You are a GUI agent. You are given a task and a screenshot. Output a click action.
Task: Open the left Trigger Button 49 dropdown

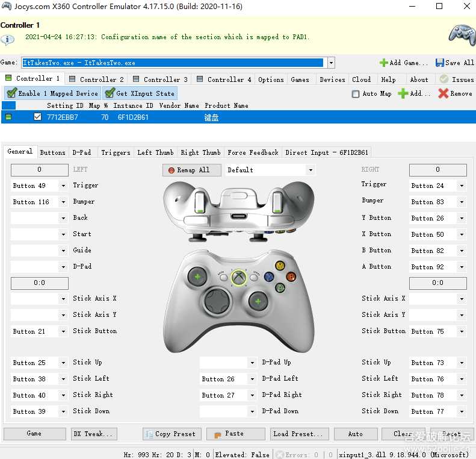[63, 186]
